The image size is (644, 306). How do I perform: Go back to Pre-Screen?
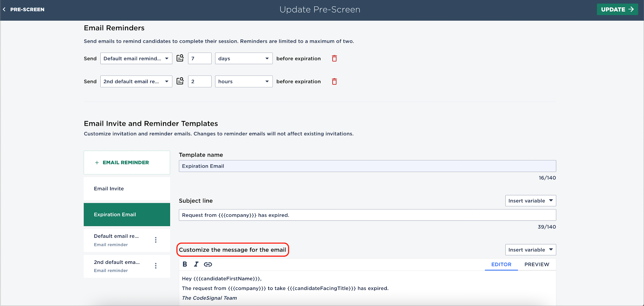(24, 9)
